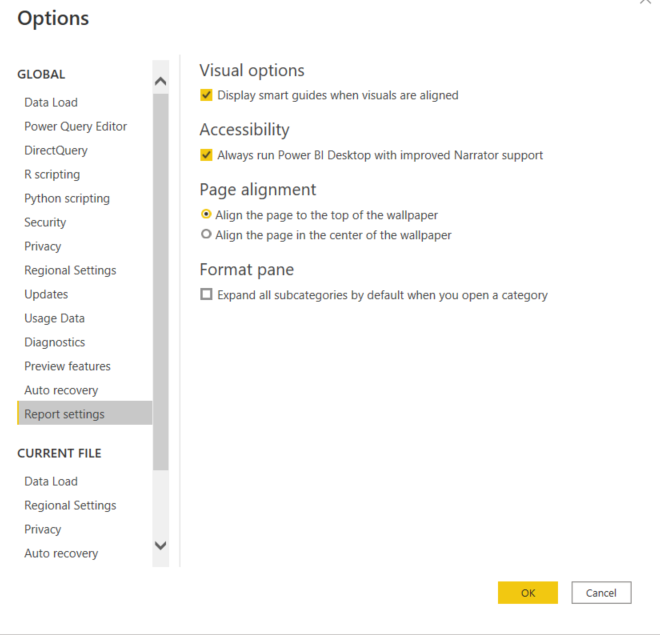Open Security settings
This screenshot has height=635, width=660.
pos(45,222)
